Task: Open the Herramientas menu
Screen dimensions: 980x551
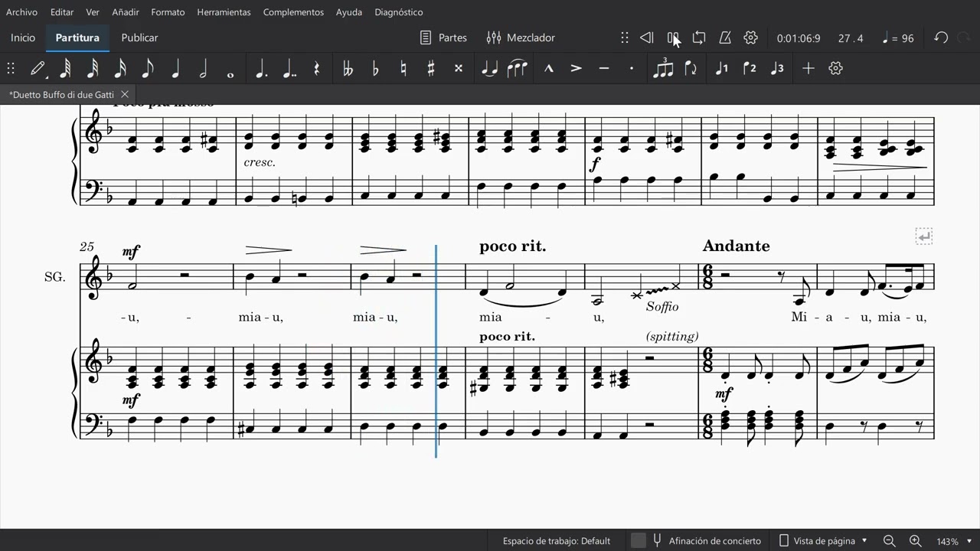Action: coord(224,12)
